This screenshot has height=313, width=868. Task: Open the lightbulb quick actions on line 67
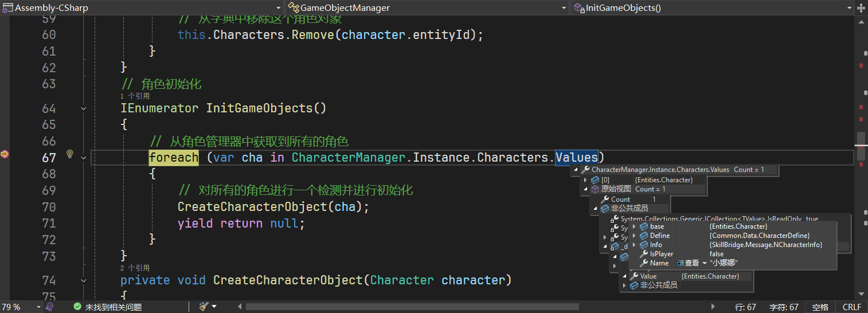tap(69, 154)
